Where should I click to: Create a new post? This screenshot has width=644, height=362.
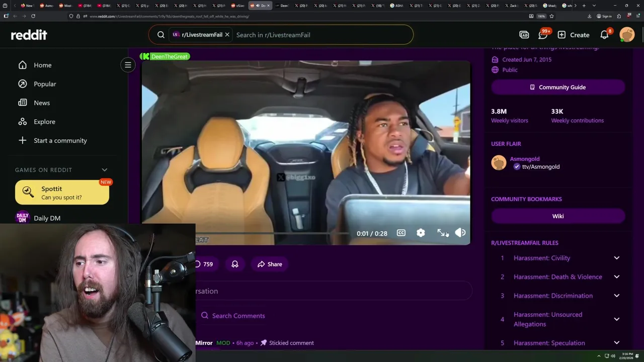(x=574, y=35)
